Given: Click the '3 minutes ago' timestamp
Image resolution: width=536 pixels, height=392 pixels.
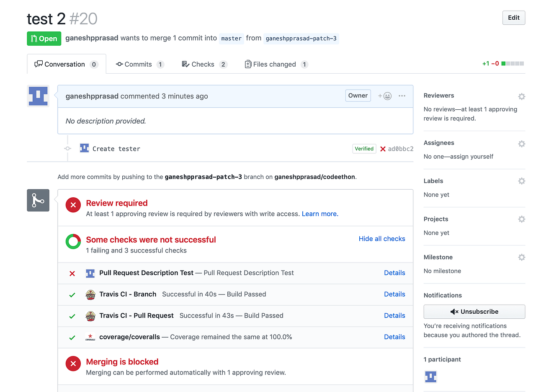Looking at the screenshot, I should click(185, 96).
